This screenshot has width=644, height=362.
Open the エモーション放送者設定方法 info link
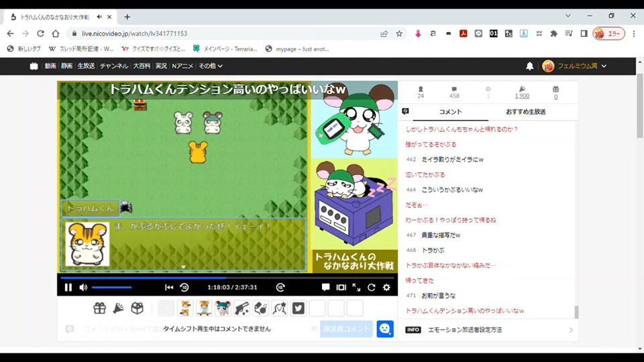pyautogui.click(x=465, y=330)
